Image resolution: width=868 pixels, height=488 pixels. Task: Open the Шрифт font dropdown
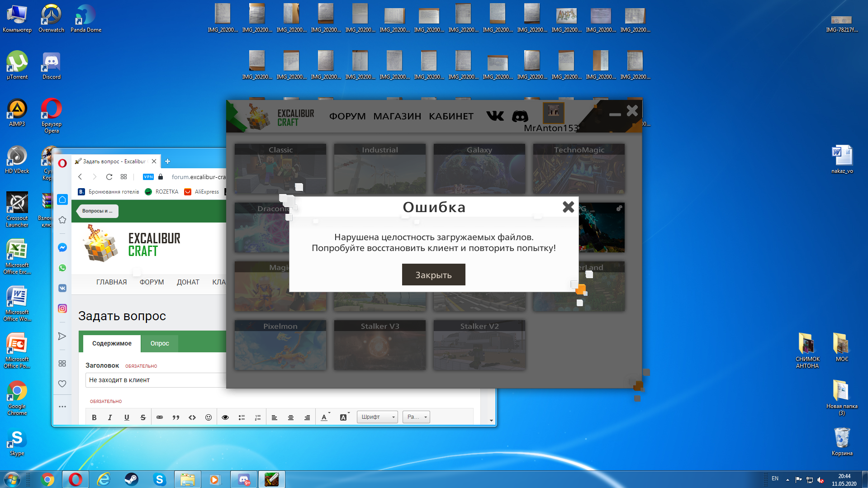pyautogui.click(x=377, y=417)
